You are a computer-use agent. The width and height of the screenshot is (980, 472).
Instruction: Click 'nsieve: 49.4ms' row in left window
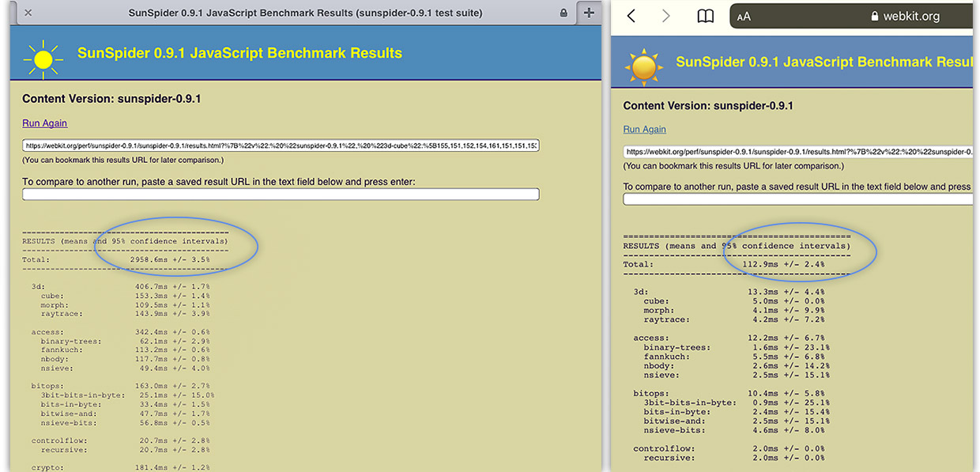pyautogui.click(x=125, y=369)
